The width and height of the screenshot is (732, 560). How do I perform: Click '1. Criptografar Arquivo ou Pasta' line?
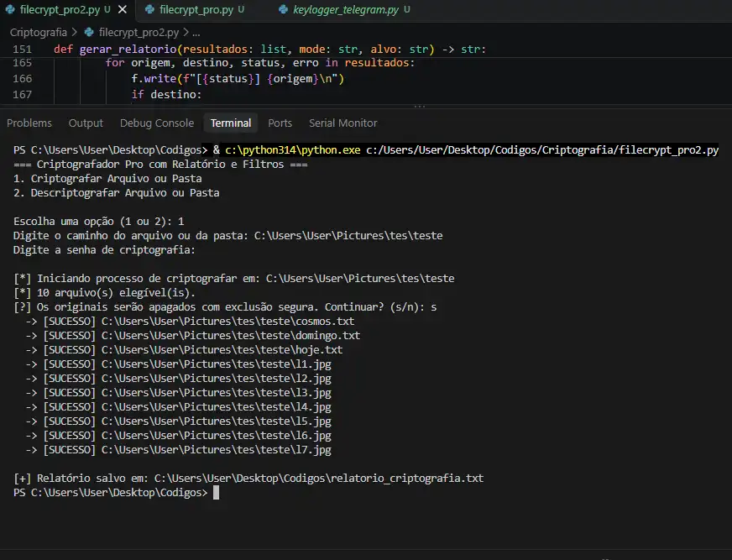pos(107,179)
